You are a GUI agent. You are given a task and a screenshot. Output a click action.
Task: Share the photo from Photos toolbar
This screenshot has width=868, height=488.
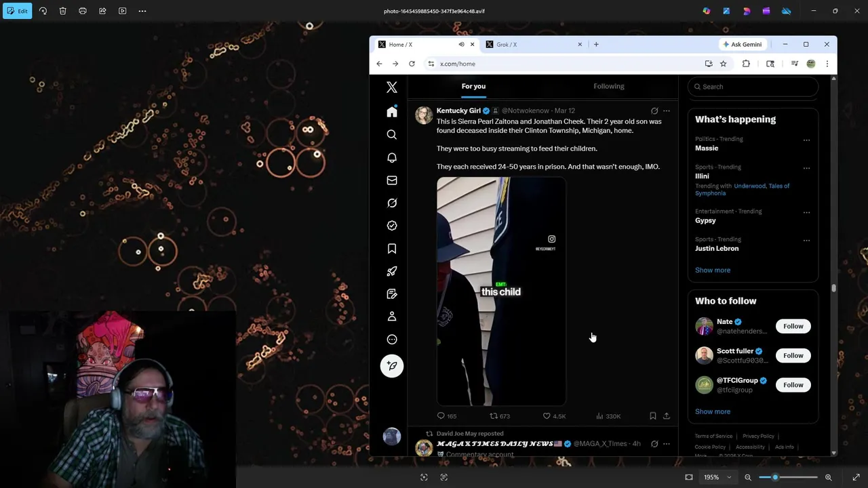[102, 11]
